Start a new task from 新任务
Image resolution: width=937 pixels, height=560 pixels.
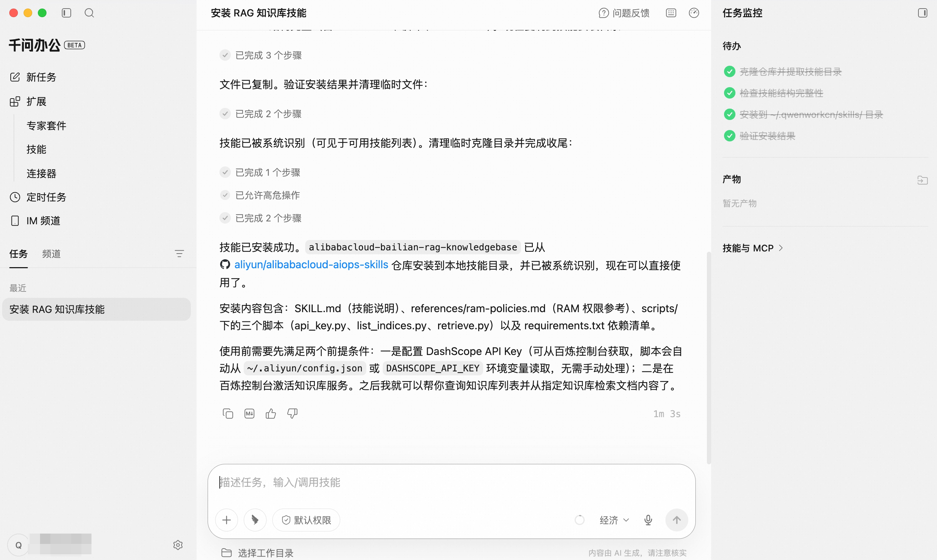(x=33, y=77)
